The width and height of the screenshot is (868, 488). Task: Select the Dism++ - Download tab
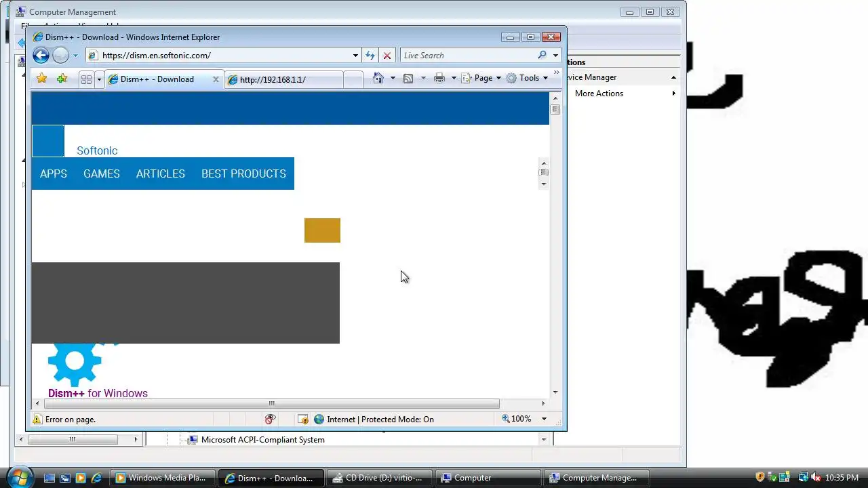click(x=157, y=79)
